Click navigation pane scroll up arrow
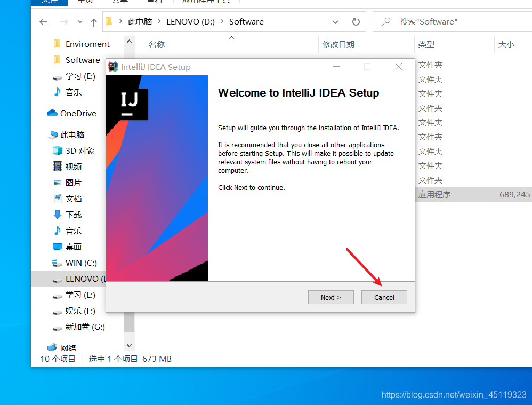This screenshot has height=405, width=532. [129, 42]
